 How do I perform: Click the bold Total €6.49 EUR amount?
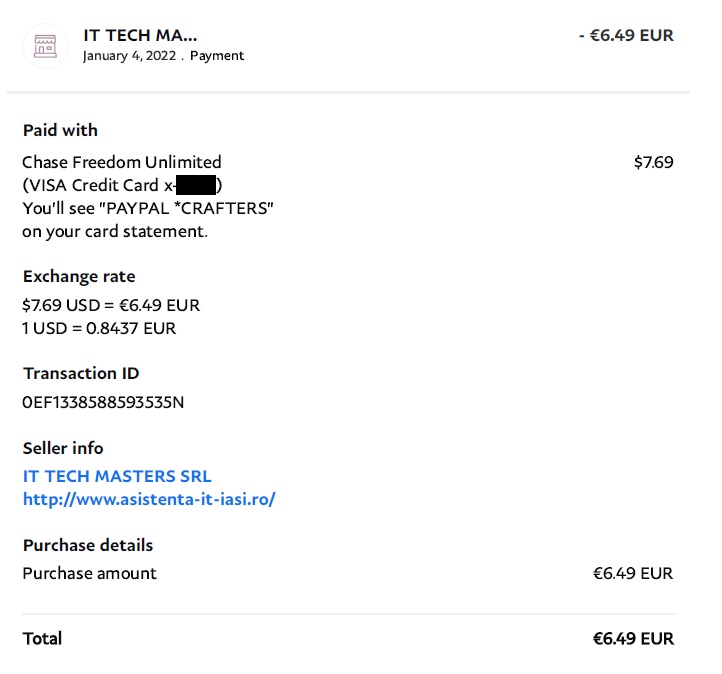(632, 638)
